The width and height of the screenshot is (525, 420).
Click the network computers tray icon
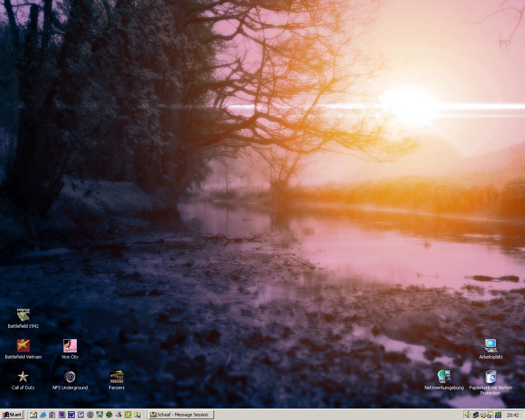[476, 415]
